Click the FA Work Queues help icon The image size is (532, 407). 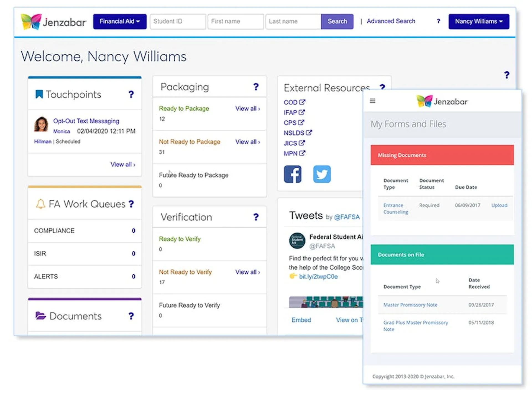[131, 204]
